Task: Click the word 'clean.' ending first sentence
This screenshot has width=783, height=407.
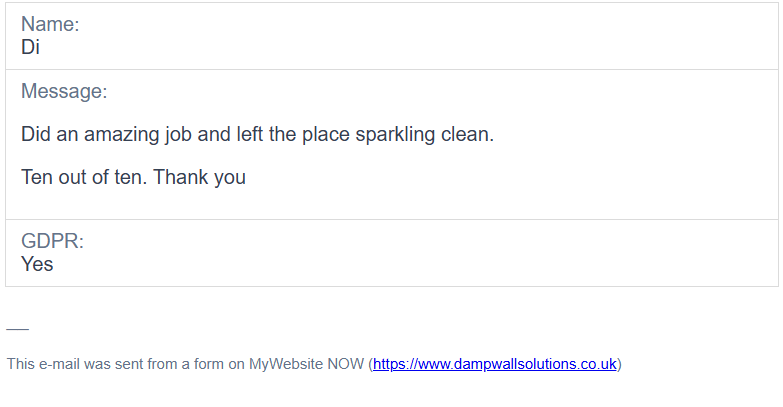Action: pyautogui.click(x=467, y=134)
